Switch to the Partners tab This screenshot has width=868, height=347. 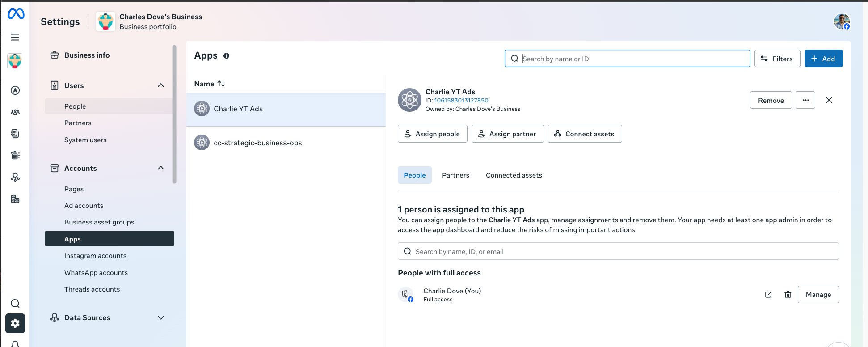tap(455, 175)
